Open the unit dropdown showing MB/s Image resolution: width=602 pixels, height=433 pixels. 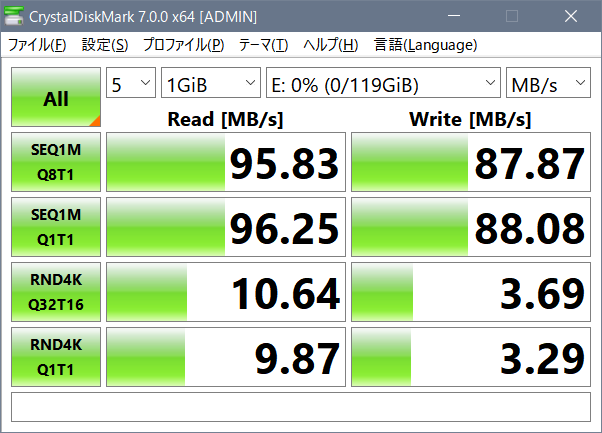548,83
